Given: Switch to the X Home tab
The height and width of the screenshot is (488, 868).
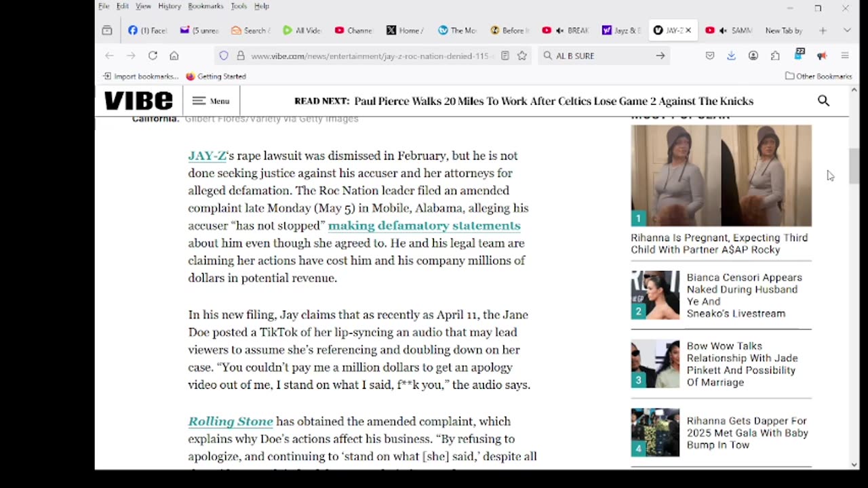Looking at the screenshot, I should 405,30.
